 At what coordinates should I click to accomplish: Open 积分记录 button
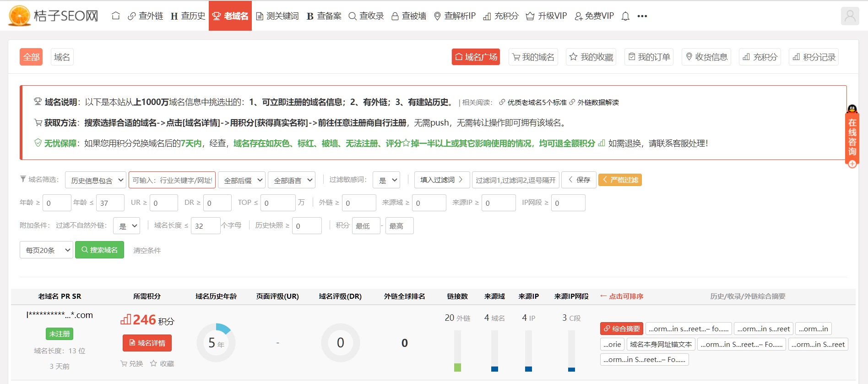click(814, 57)
